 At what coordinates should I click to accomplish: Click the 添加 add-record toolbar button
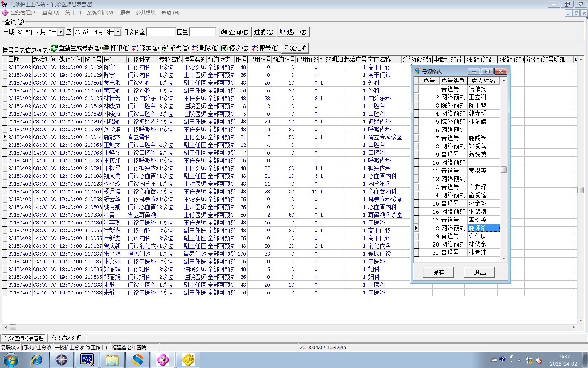[146, 48]
